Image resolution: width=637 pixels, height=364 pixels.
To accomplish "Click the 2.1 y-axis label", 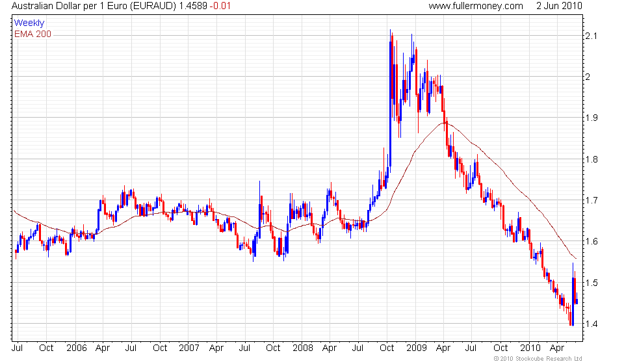I will click(591, 36).
